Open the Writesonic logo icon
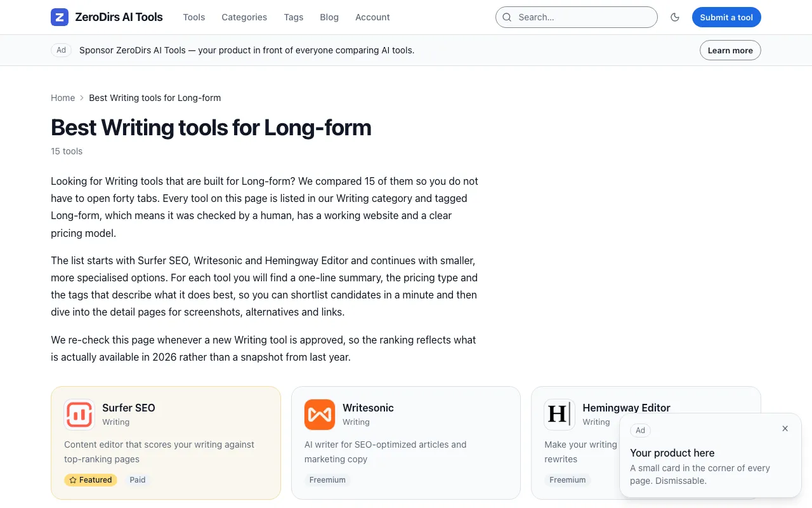Image resolution: width=812 pixels, height=508 pixels. [320, 415]
